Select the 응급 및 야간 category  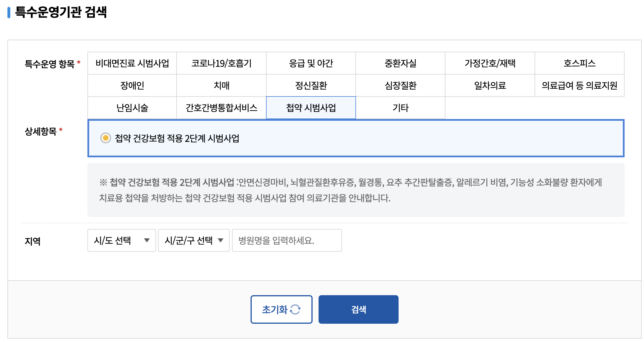coord(311,64)
